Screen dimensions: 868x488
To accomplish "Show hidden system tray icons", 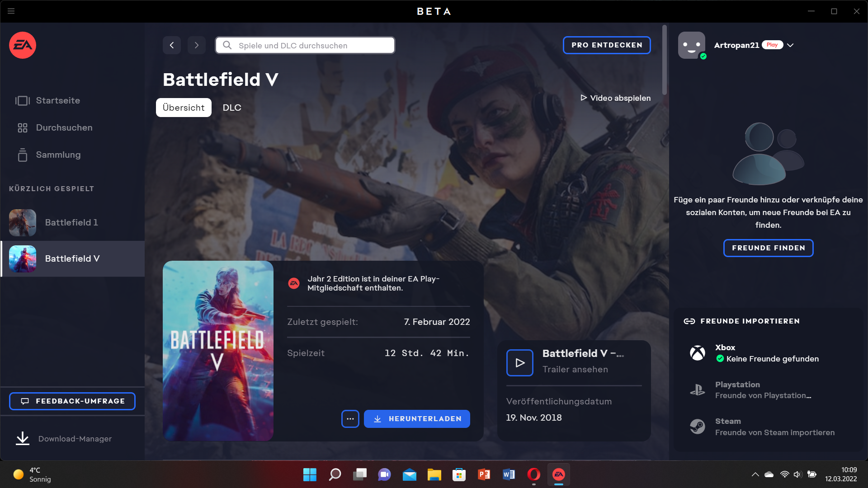I will click(755, 474).
